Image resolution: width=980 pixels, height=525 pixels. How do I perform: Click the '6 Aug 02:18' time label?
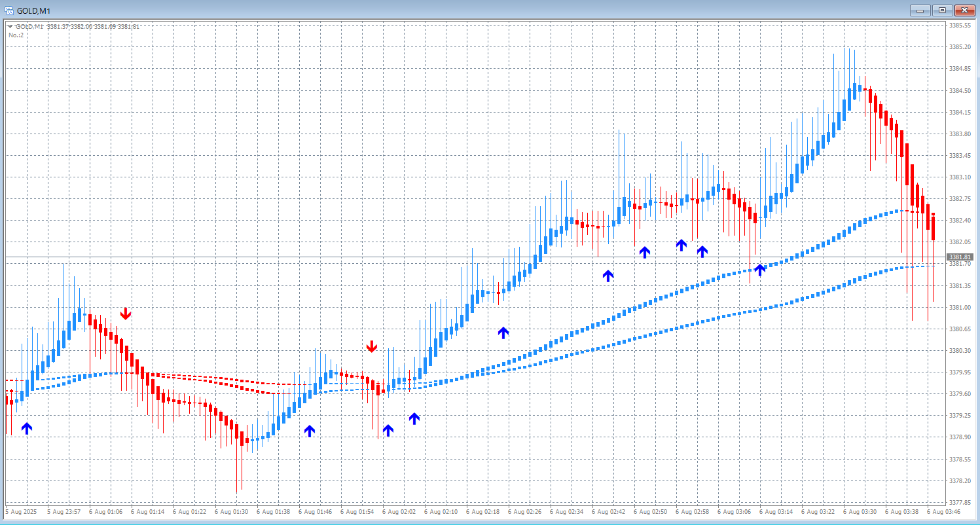(x=482, y=511)
